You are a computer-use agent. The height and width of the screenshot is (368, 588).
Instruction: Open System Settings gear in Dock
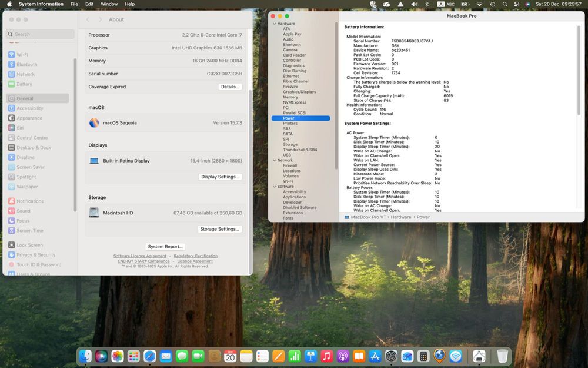(391, 356)
